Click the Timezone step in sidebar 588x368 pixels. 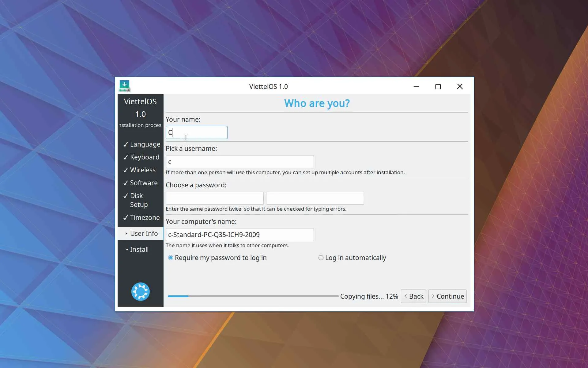tap(145, 217)
